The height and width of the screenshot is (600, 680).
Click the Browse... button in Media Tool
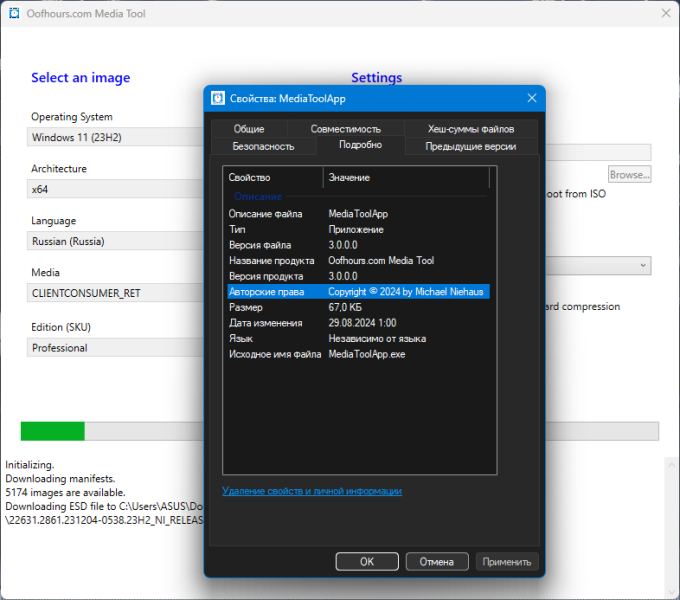(x=629, y=174)
